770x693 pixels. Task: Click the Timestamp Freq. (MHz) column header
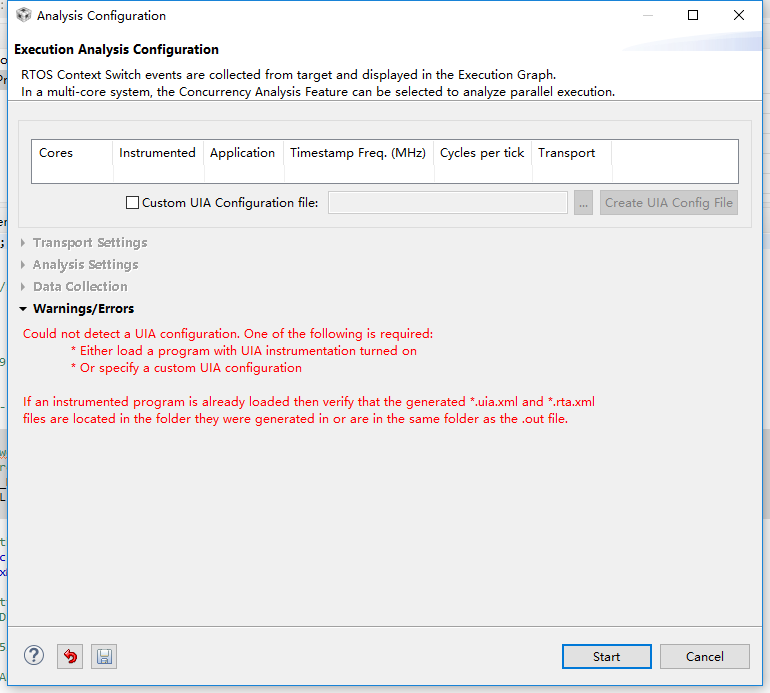pyautogui.click(x=358, y=153)
